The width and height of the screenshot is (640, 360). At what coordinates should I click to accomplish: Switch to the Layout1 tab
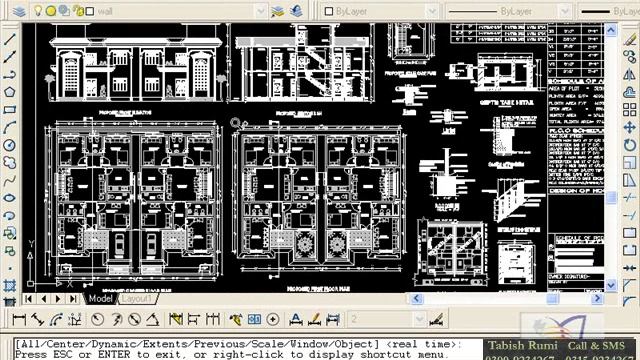tap(137, 298)
